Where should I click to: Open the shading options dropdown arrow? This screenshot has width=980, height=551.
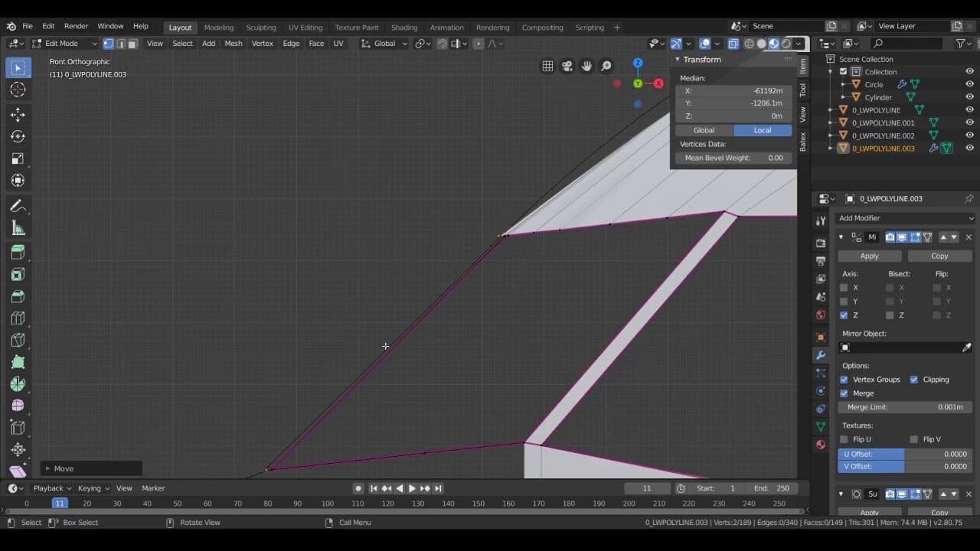click(x=799, y=44)
